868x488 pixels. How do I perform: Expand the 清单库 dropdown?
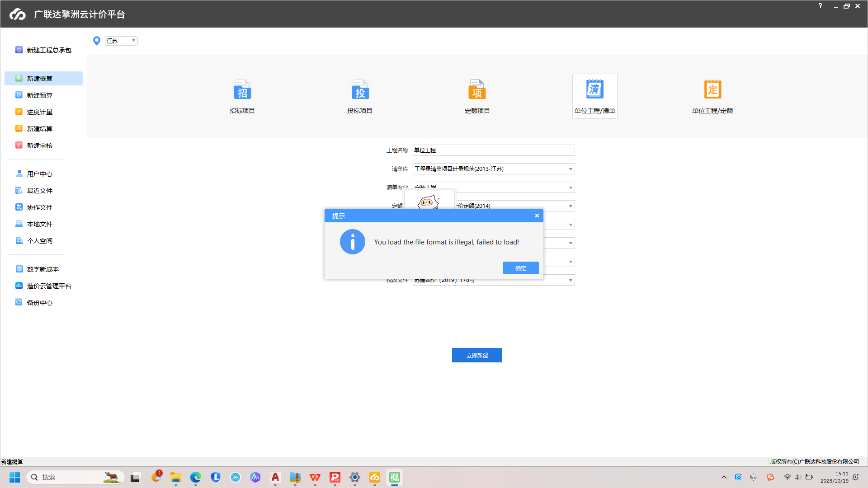(x=494, y=169)
